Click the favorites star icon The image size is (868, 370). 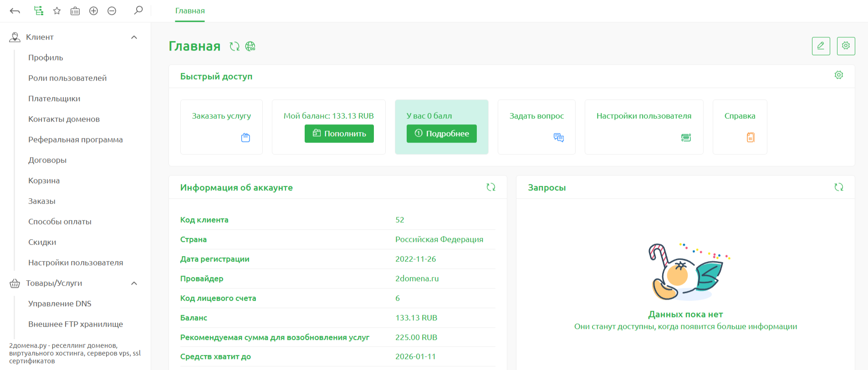click(57, 11)
